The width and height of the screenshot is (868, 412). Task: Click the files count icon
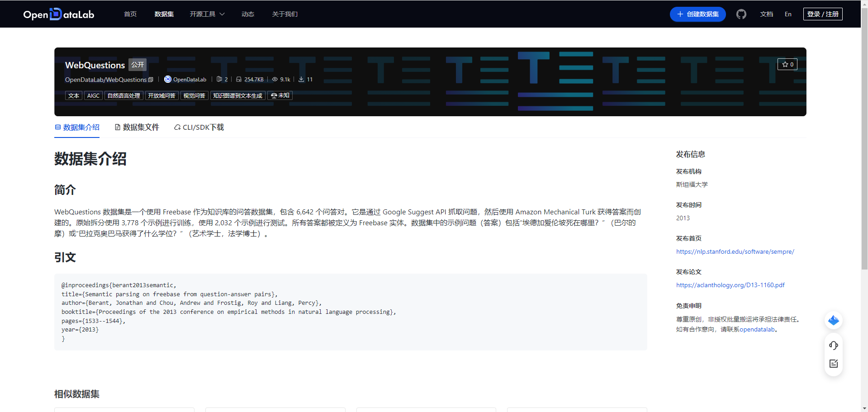(219, 79)
